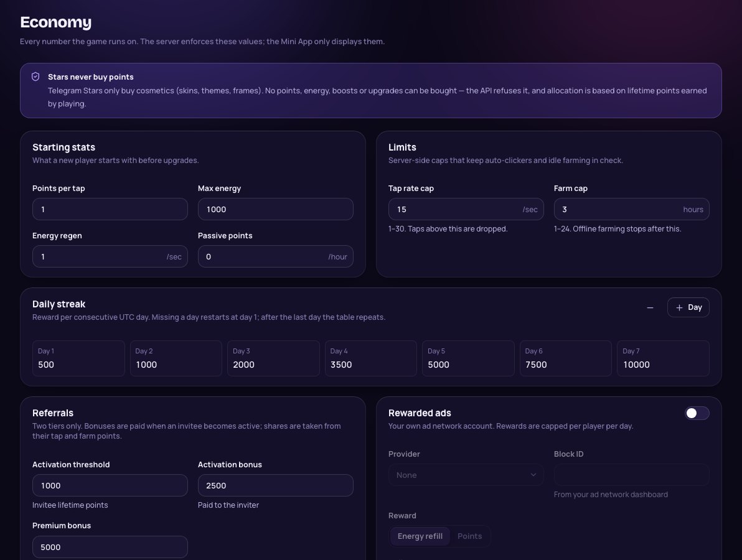Click '1–24. Offline farming stops after this.' hint
The height and width of the screenshot is (560, 742).
pyautogui.click(x=618, y=229)
